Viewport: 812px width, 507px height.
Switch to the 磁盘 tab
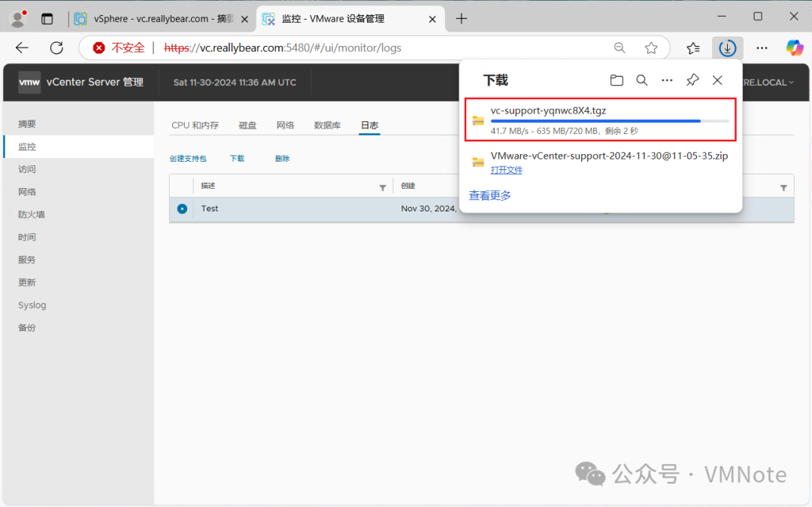click(x=247, y=126)
